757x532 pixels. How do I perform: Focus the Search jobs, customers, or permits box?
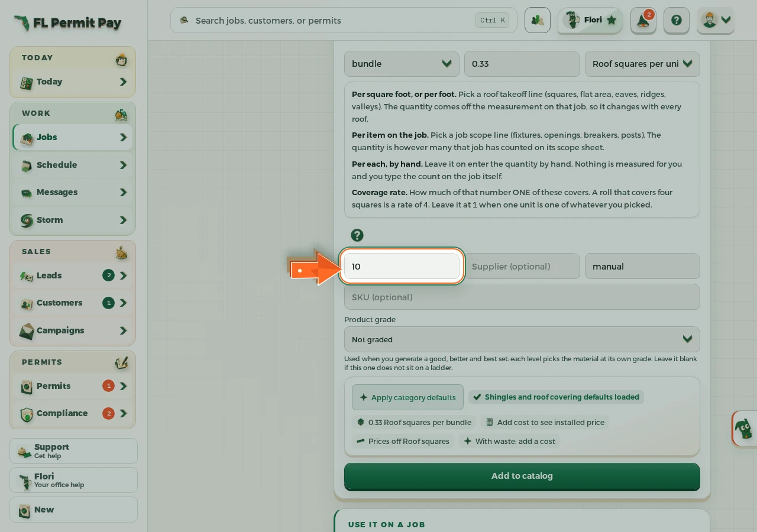[x=344, y=21]
